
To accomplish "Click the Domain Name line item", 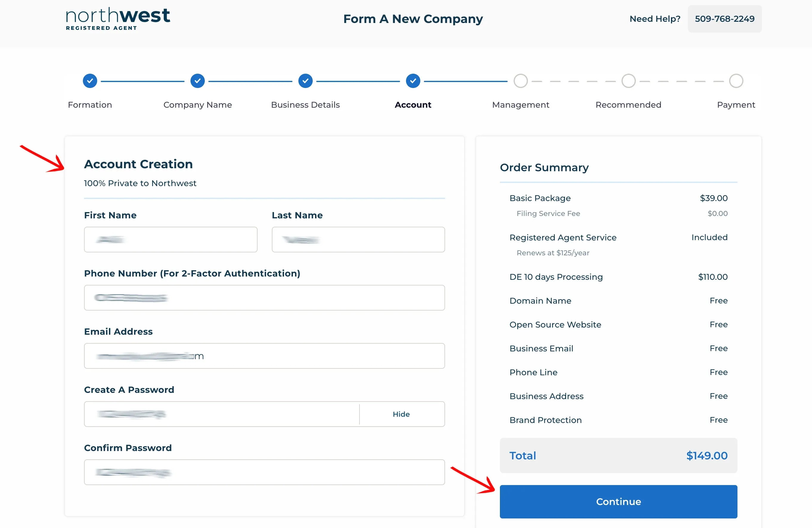I will 540,301.
